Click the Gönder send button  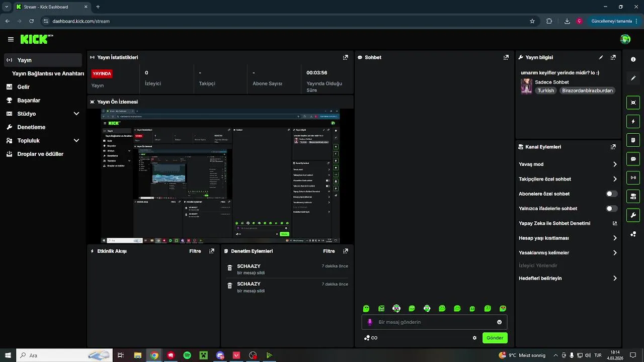pyautogui.click(x=495, y=338)
